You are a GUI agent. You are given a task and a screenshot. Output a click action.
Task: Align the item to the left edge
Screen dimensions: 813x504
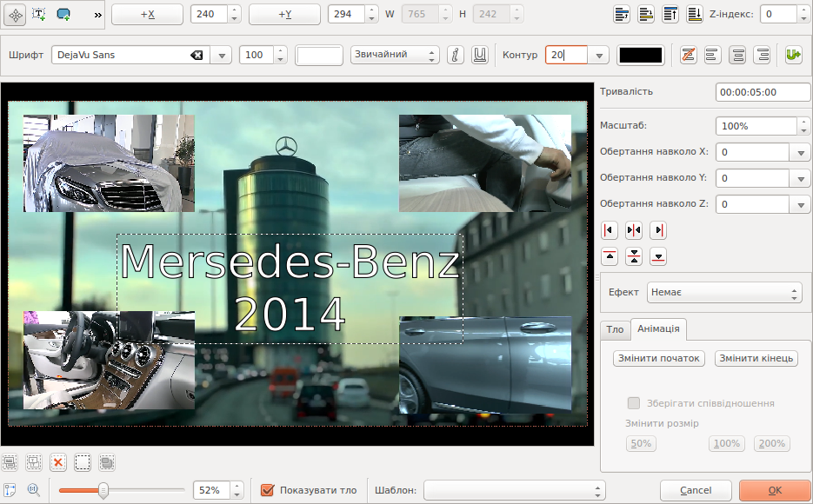coord(610,230)
